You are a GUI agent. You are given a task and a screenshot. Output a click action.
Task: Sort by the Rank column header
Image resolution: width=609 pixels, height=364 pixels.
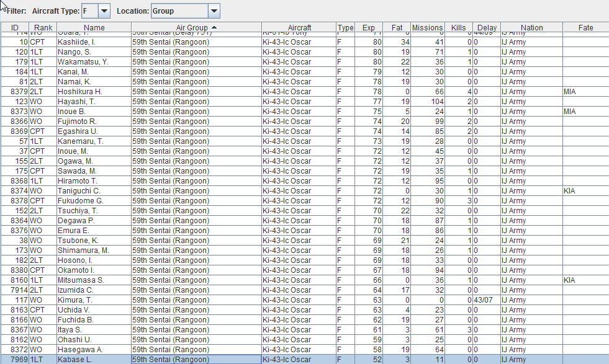(43, 27)
